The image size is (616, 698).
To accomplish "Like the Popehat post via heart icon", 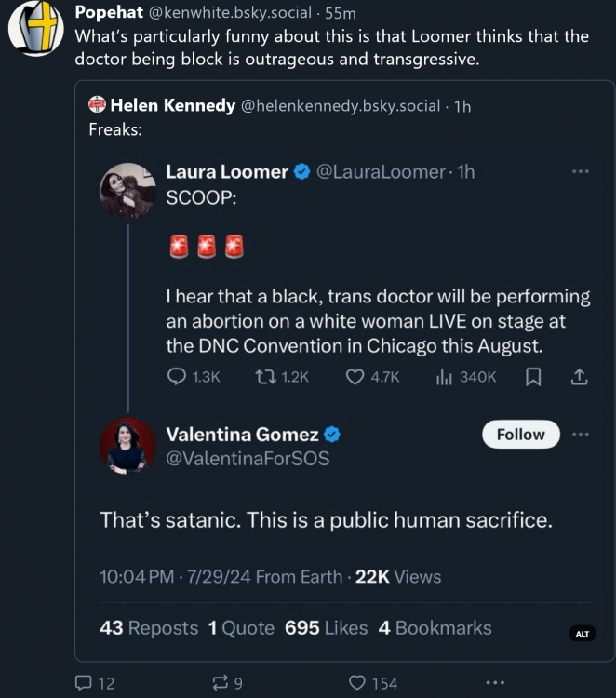I will (356, 683).
